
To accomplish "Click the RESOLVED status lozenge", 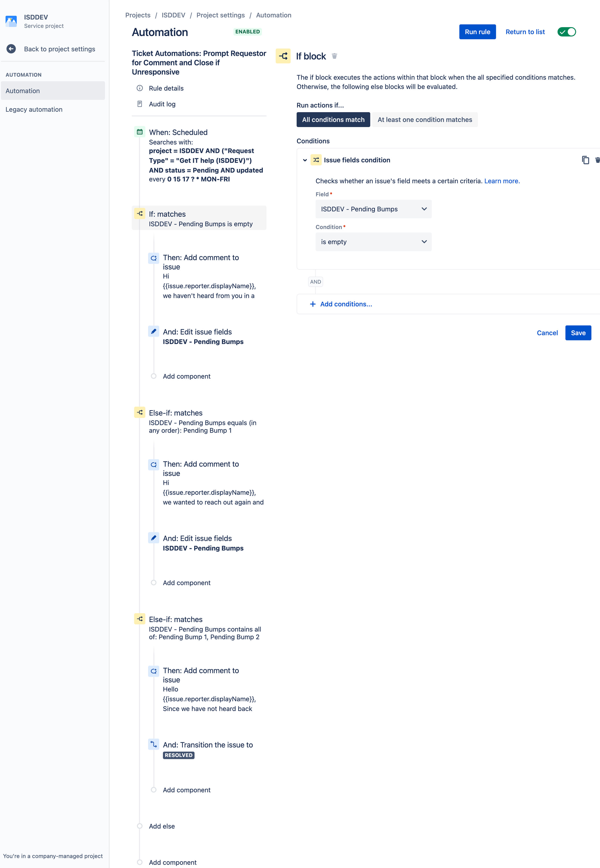I will (x=179, y=755).
